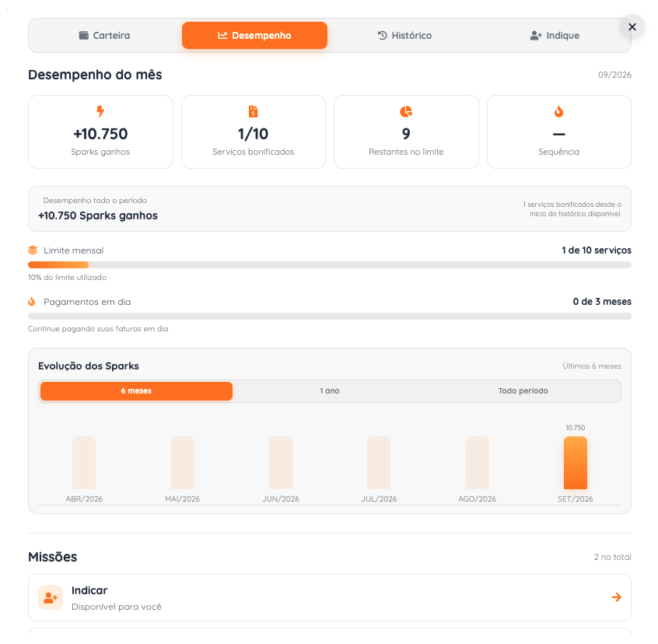Screen dimensions: 658x644
Task: Show Todo período in the chart
Action: 523,391
